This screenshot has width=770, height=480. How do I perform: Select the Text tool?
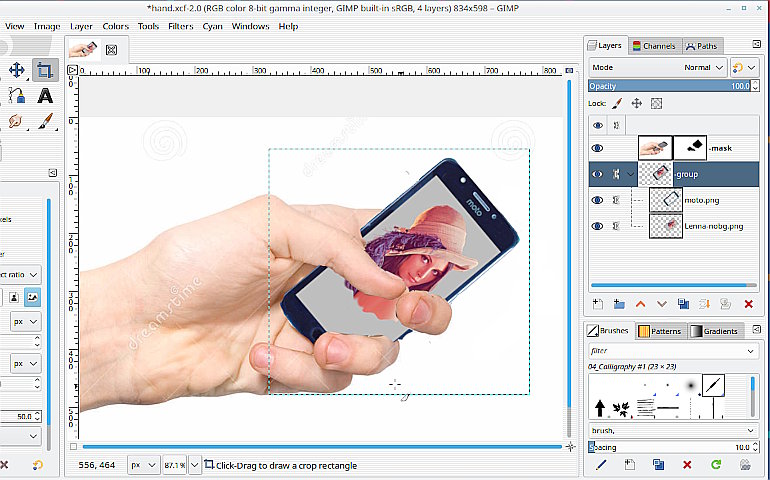coord(44,96)
